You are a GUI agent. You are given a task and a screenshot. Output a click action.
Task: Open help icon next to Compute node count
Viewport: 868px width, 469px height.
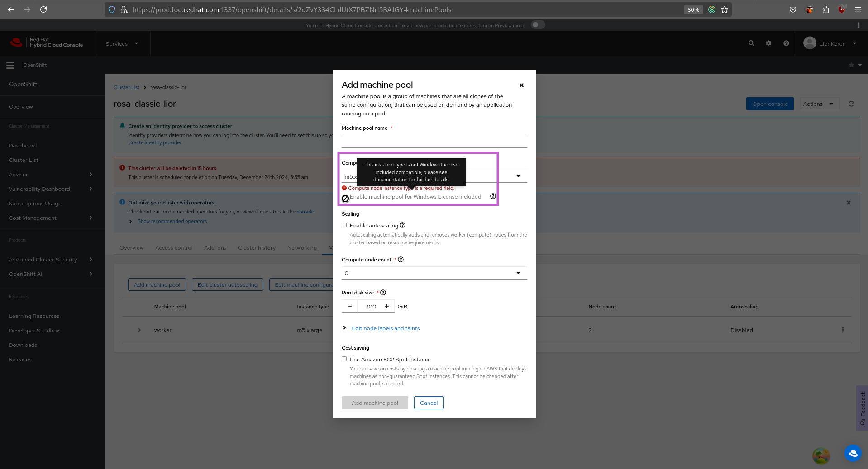click(x=401, y=260)
